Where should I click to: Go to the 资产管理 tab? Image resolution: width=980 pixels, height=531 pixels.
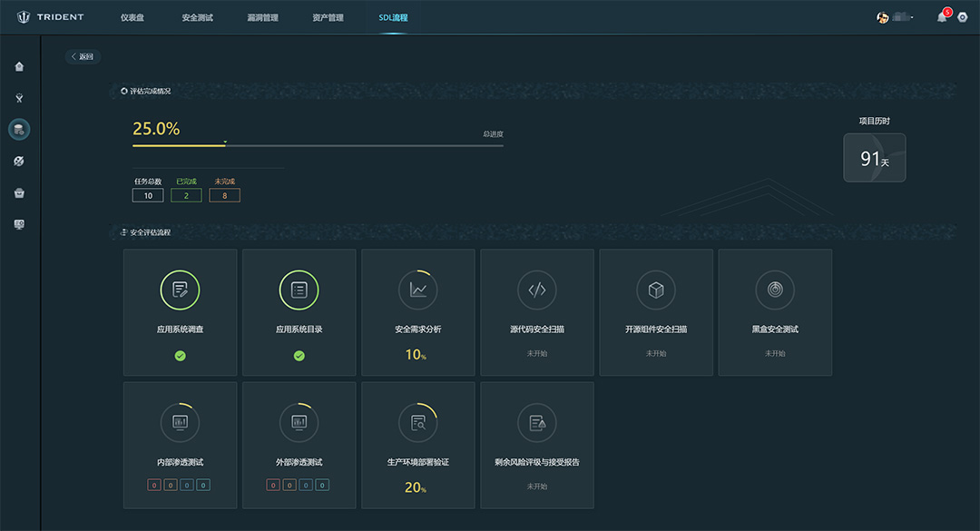(x=328, y=17)
